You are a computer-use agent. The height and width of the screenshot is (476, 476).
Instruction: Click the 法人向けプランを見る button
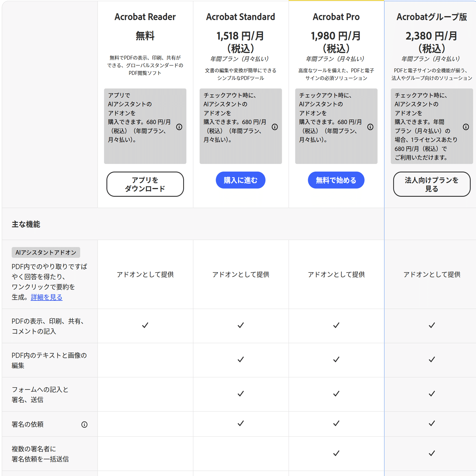(432, 184)
